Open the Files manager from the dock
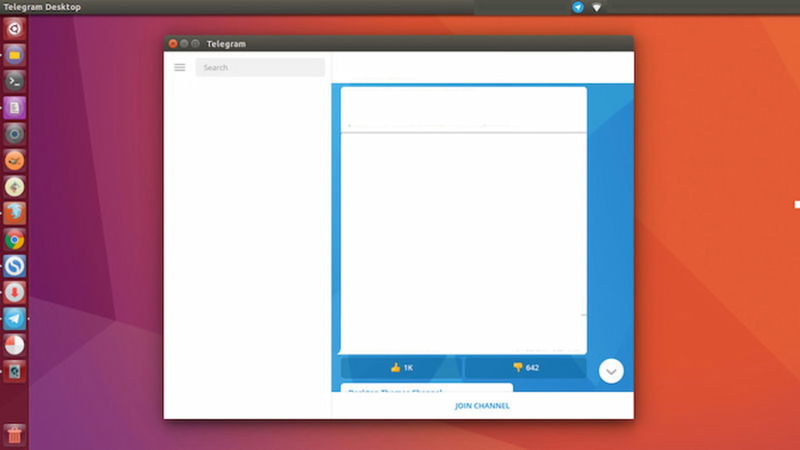Screen dimensions: 800x450 pos(14,55)
